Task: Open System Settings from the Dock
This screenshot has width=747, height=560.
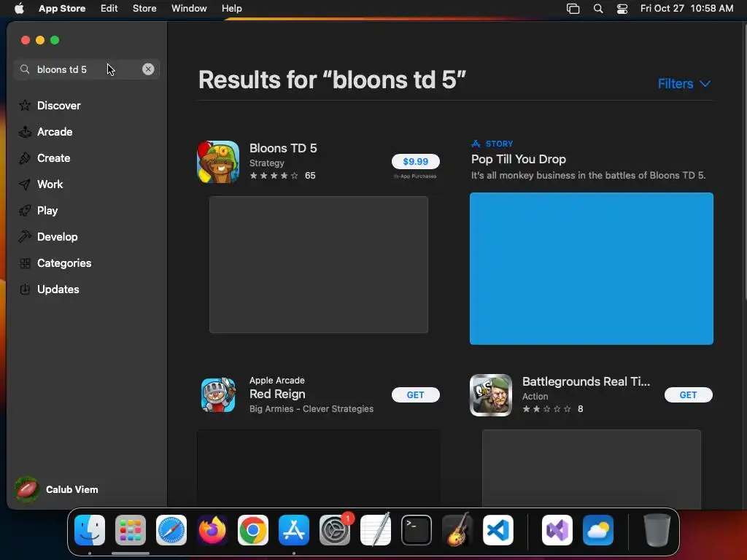Action: (334, 530)
